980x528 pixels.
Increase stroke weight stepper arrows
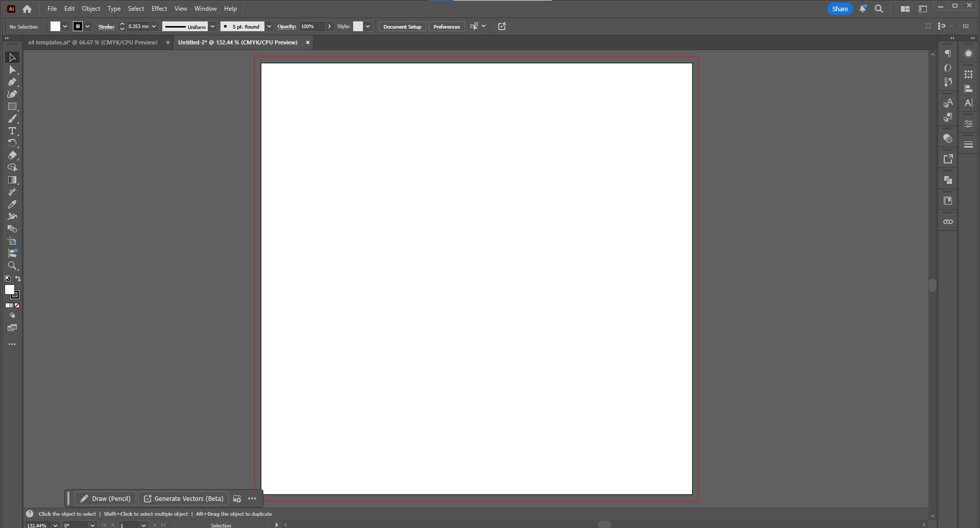pos(122,24)
